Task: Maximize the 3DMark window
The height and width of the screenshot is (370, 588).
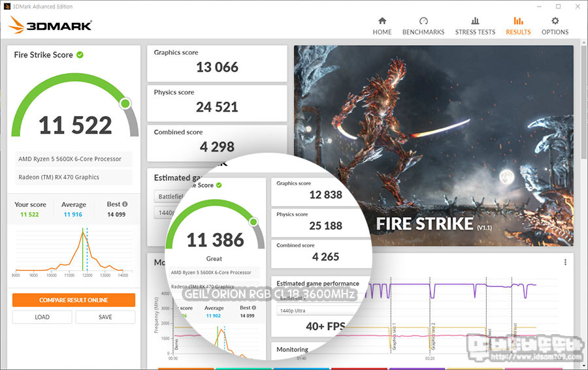Action: click(559, 7)
